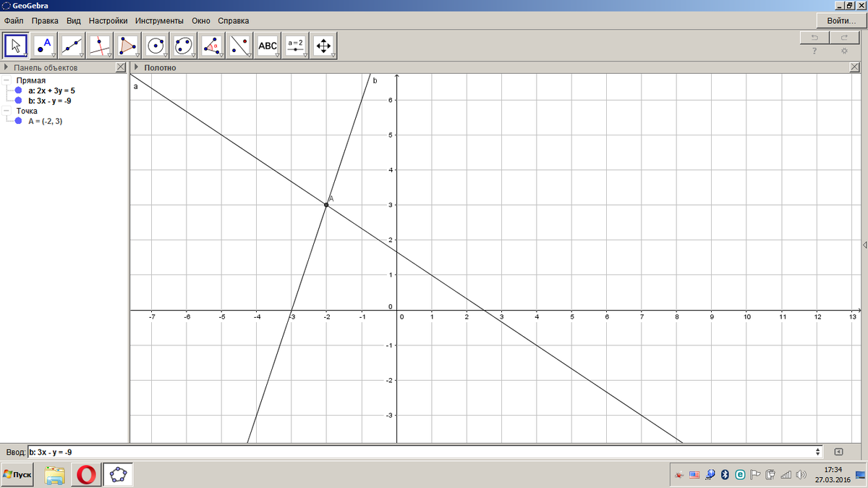This screenshot has width=868, height=488.
Task: Open the Окно menu
Action: 201,21
